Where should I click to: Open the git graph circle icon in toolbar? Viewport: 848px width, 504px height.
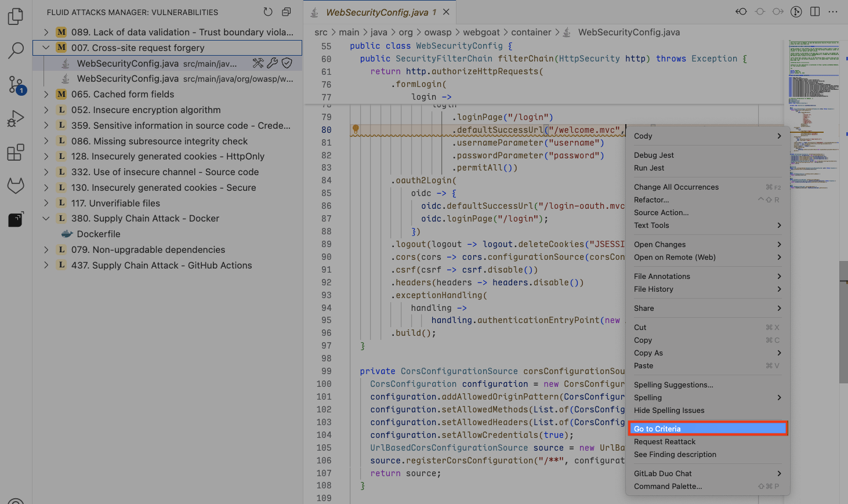796,12
